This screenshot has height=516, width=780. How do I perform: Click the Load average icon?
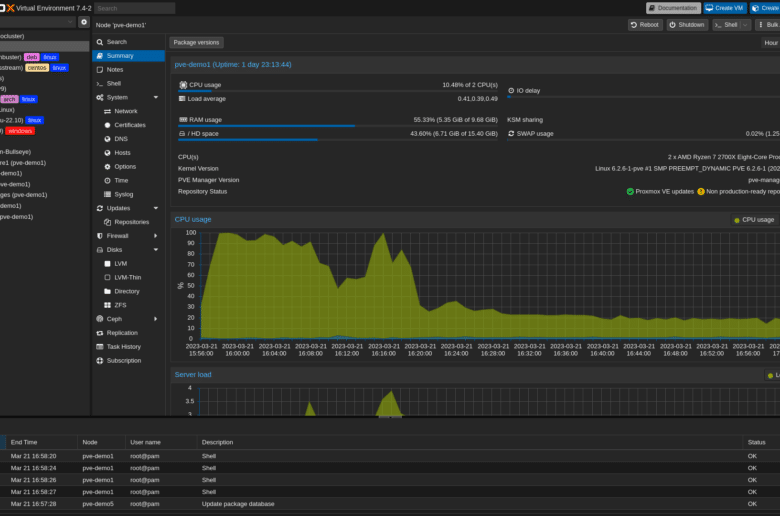(x=182, y=99)
